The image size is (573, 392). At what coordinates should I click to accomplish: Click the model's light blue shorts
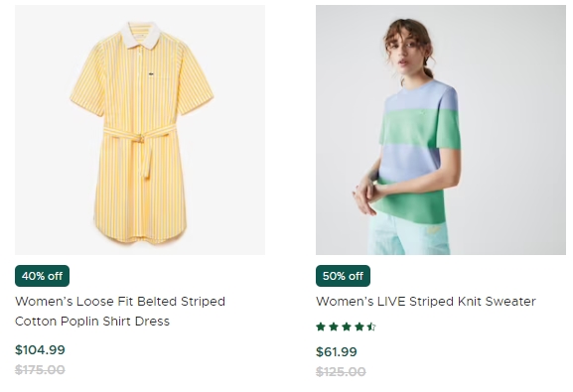[x=407, y=235]
